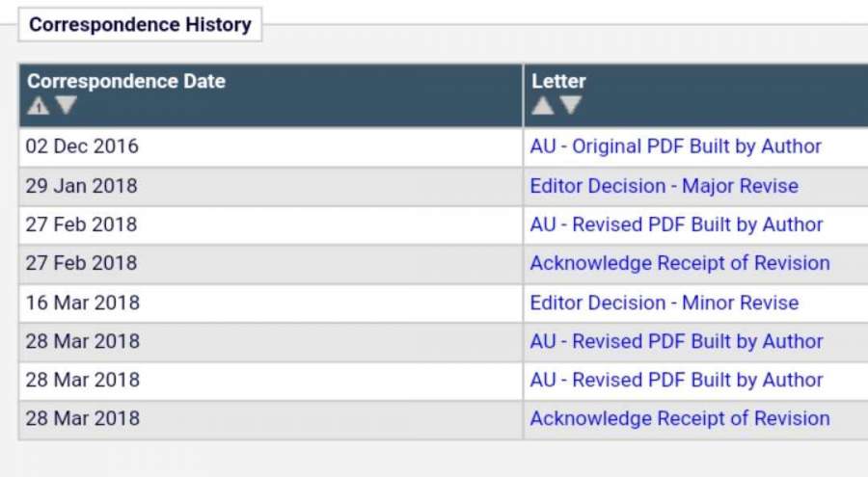Open 28 Mar Acknowledge Receipt of Revision
The height and width of the screenshot is (477, 868).
[679, 418]
